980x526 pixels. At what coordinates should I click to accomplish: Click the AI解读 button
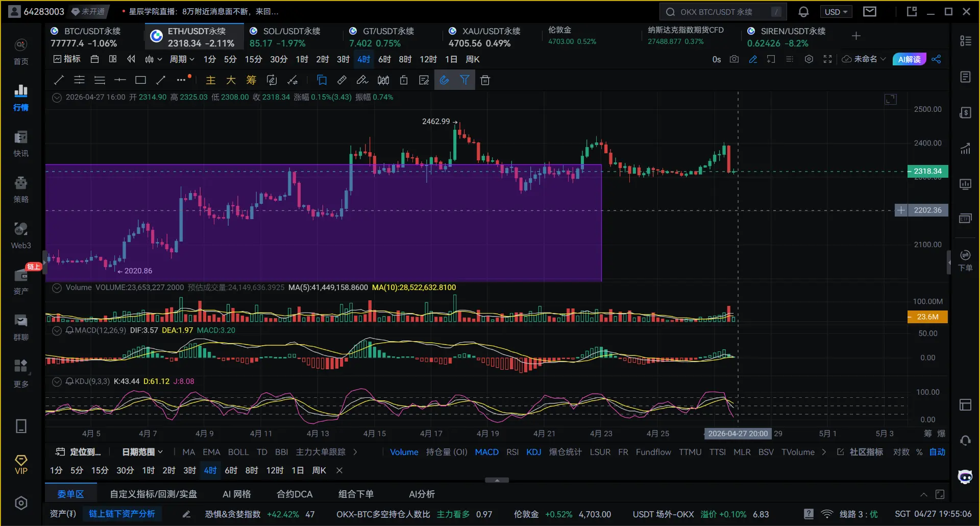tap(909, 59)
